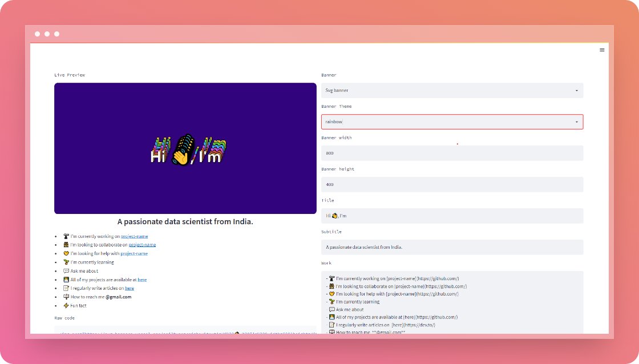Viewport: 639px width, 364px height.
Task: Click the subtitle 'A passionate data scientist from India.' heading
Action: 185,222
